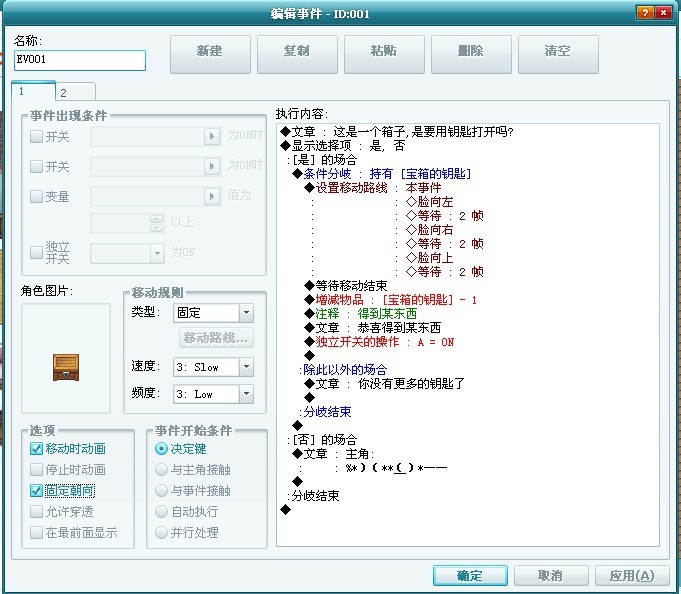This screenshot has height=594, width=681.
Task: Open the 类型 dropdown showing 固定
Action: [213, 313]
